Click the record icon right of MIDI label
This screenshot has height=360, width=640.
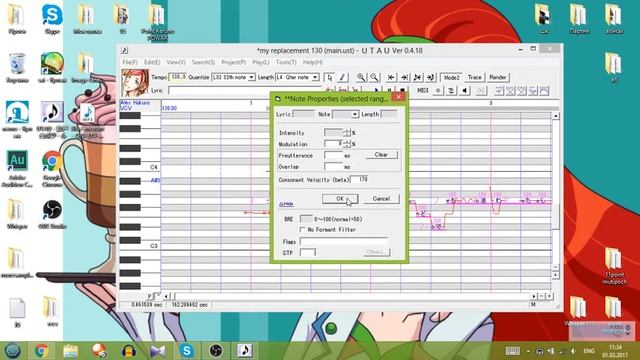[x=438, y=91]
